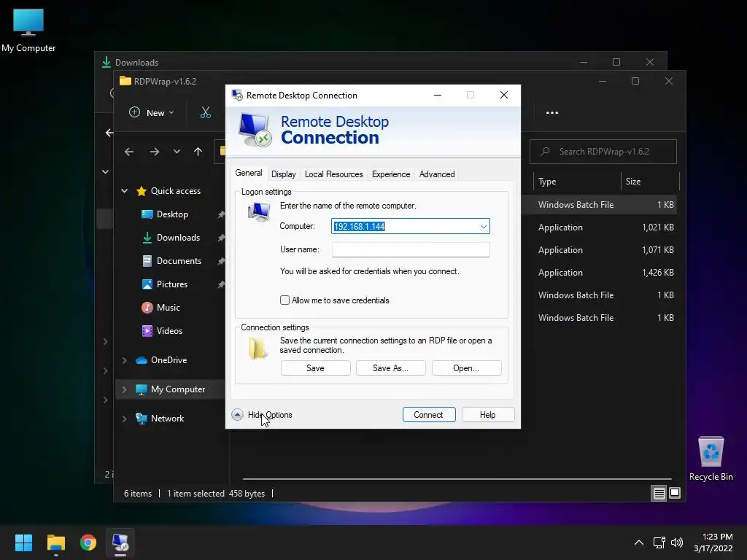The height and width of the screenshot is (560, 747).
Task: Click the search magnifier in Search RDPWrap box
Action: (x=546, y=152)
